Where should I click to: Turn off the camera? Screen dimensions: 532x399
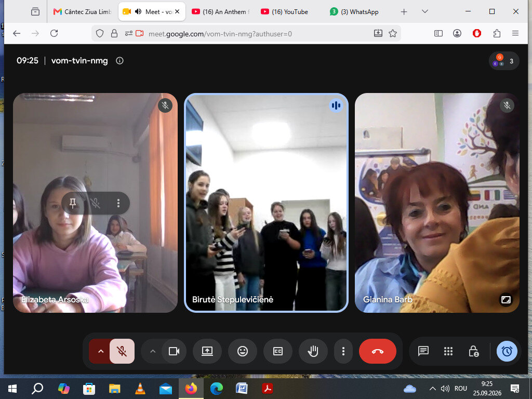tap(174, 351)
